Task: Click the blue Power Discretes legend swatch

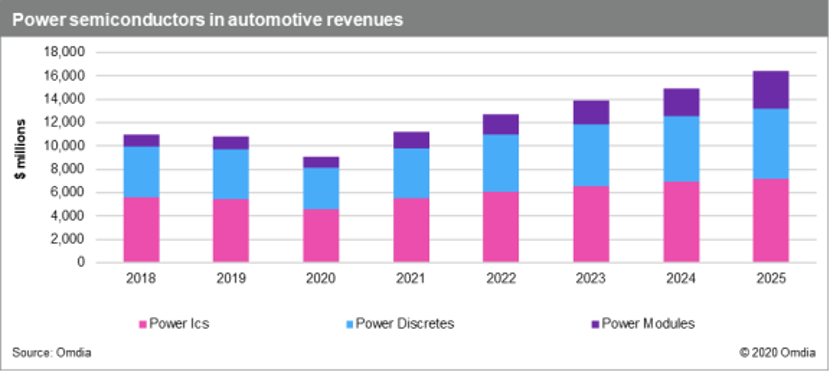Action: coord(349,324)
